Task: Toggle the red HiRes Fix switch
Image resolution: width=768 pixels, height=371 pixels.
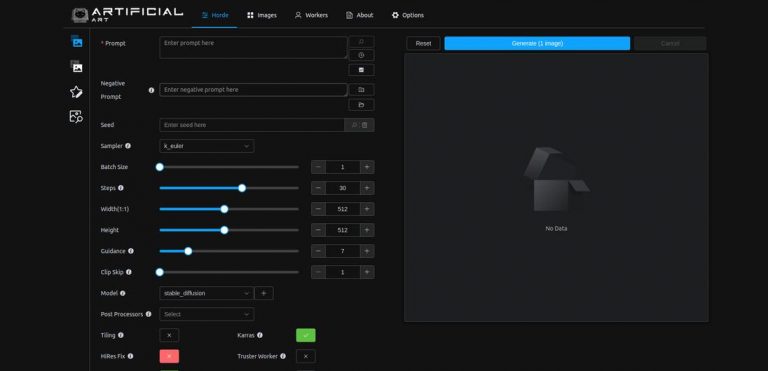Action: click(169, 356)
